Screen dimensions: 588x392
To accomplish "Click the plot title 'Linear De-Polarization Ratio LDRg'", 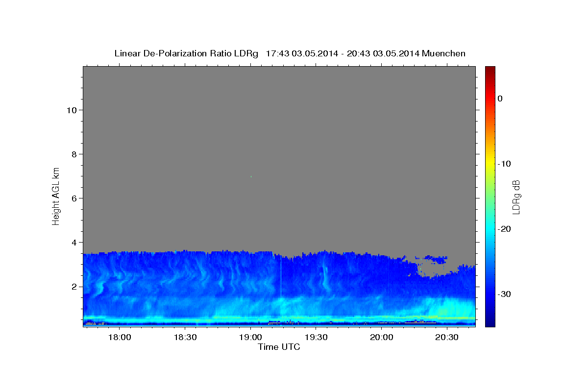I will (x=186, y=53).
